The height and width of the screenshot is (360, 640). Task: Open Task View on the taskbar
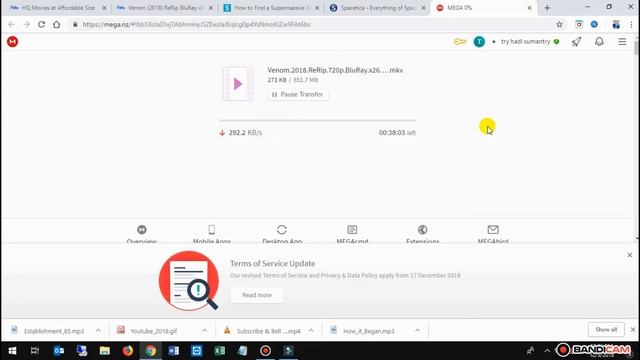click(x=35, y=351)
